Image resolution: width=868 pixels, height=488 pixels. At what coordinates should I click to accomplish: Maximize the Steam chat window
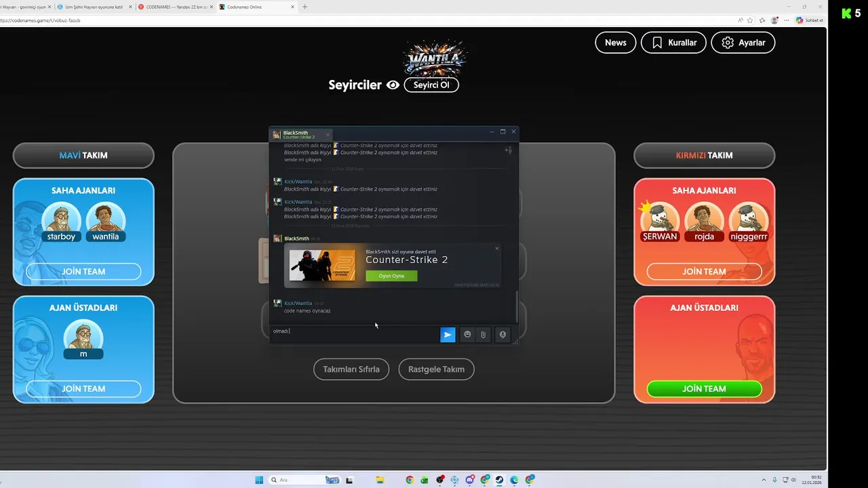(502, 131)
